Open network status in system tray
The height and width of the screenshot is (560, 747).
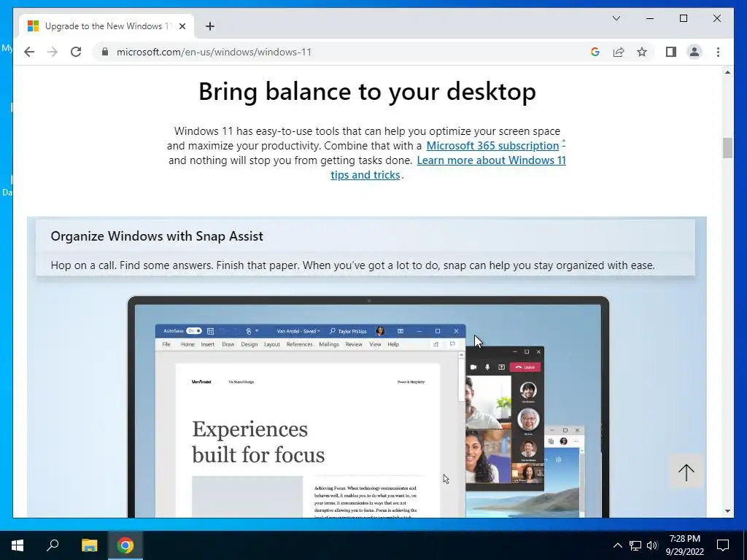point(635,545)
